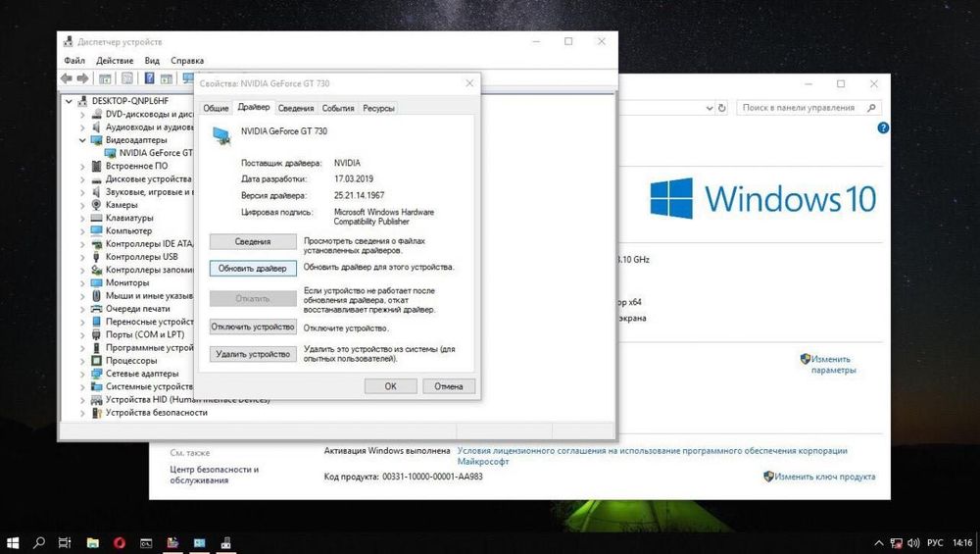Viewport: 980px width, 554px height.
Task: Click the Control Panel search field
Action: click(x=808, y=108)
